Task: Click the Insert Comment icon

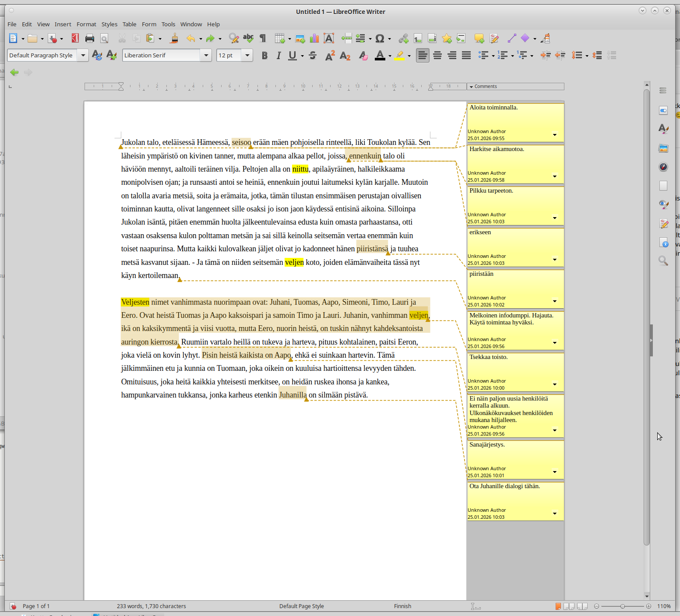Action: (479, 39)
